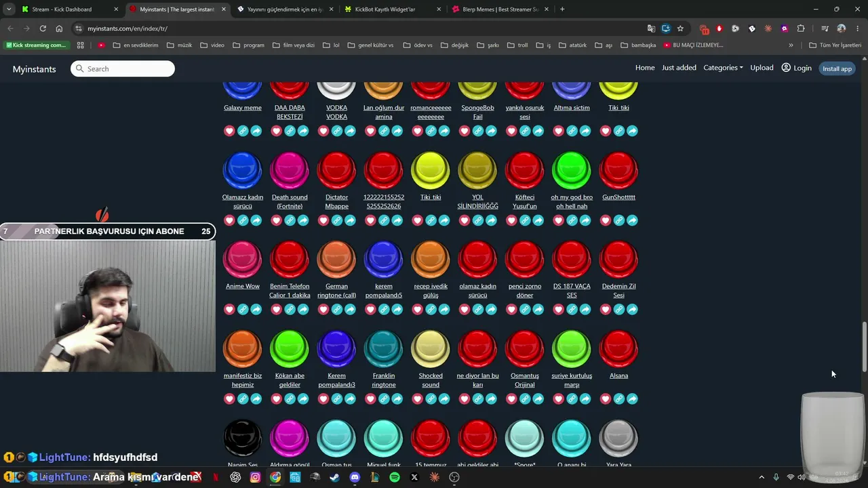868x488 pixels.
Task: Copy link of the Dictator Mbappe sound
Action: coord(337,220)
